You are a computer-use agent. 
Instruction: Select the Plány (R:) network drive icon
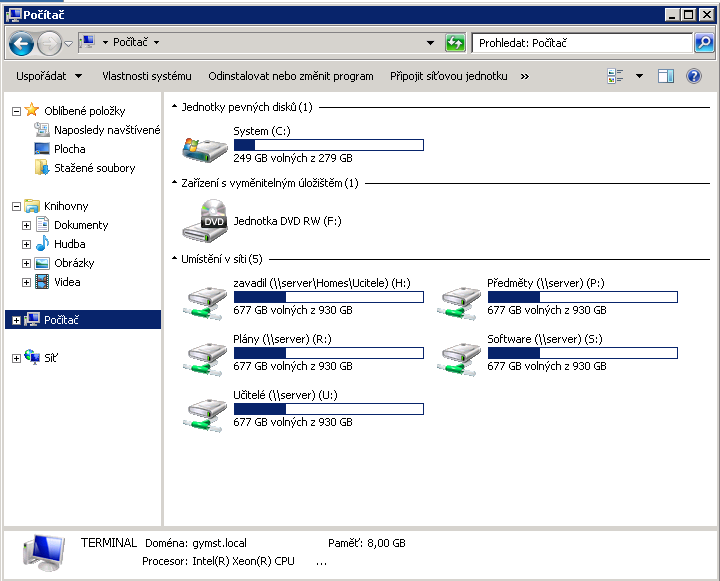205,359
